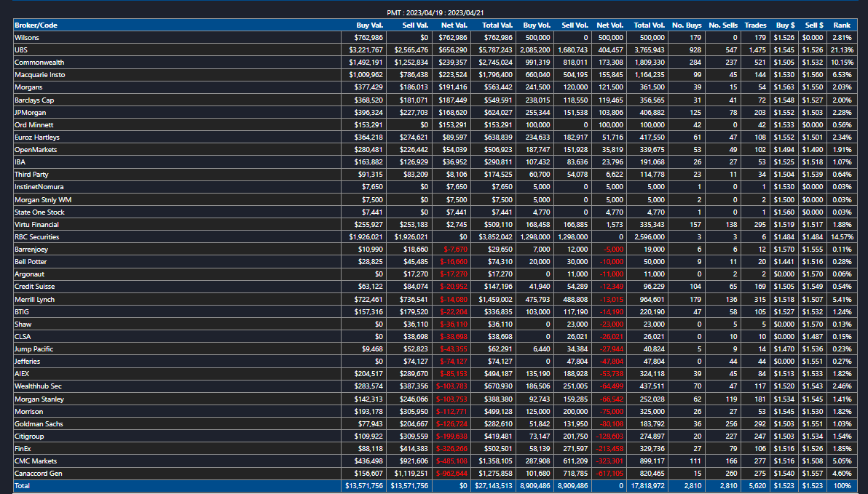Select RBC Securities' rank value 14.57%
This screenshot has height=494, width=868.
tap(842, 236)
